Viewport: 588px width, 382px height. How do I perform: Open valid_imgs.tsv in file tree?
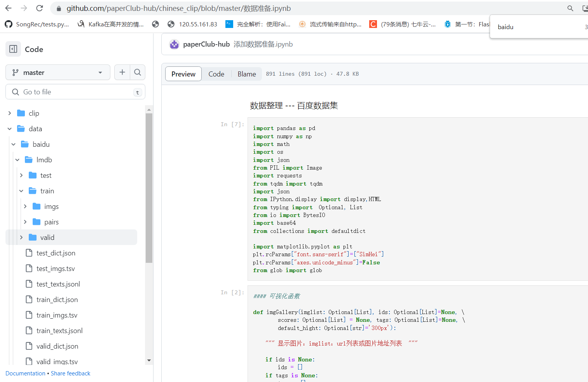pos(57,361)
